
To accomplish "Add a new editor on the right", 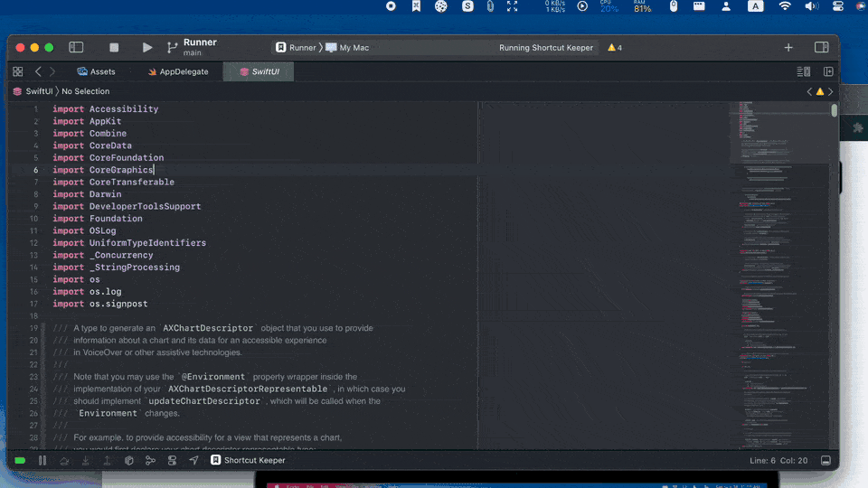I will point(828,71).
